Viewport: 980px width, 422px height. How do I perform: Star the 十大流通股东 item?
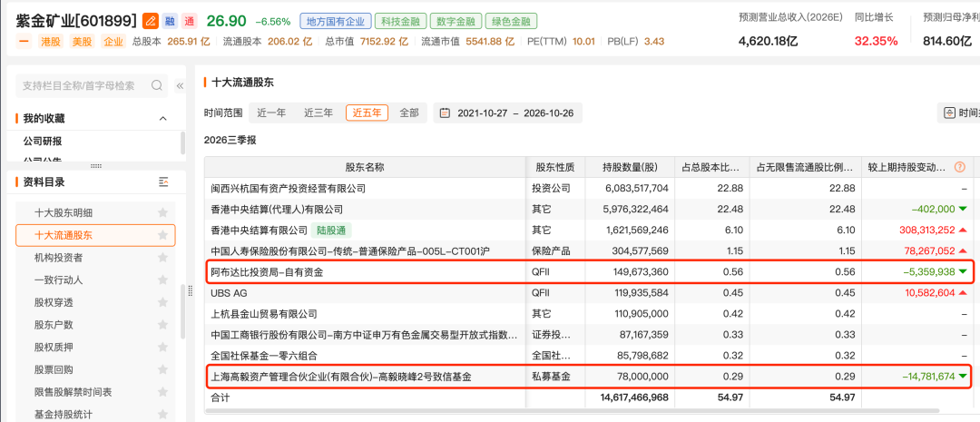point(162,235)
